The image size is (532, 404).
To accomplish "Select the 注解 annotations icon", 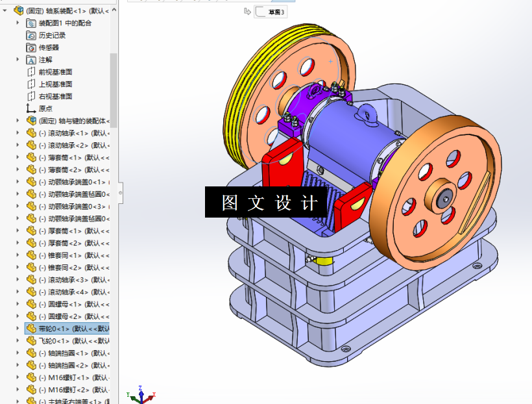I will (30, 60).
